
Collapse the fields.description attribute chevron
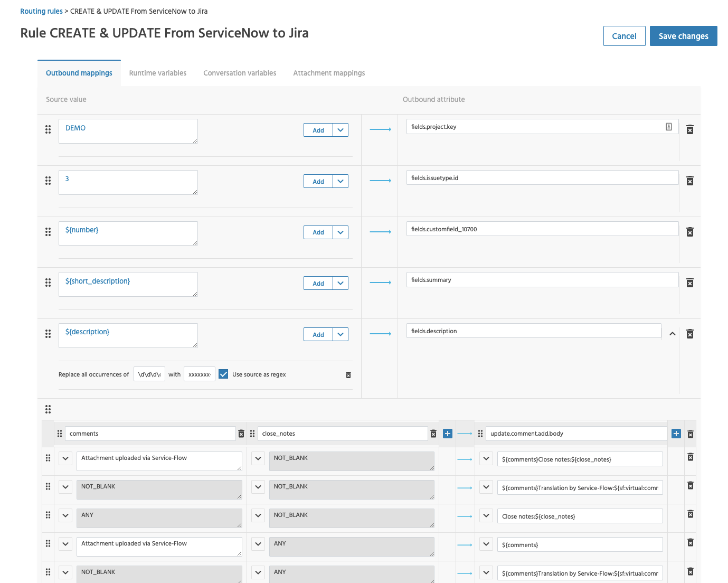[673, 334]
